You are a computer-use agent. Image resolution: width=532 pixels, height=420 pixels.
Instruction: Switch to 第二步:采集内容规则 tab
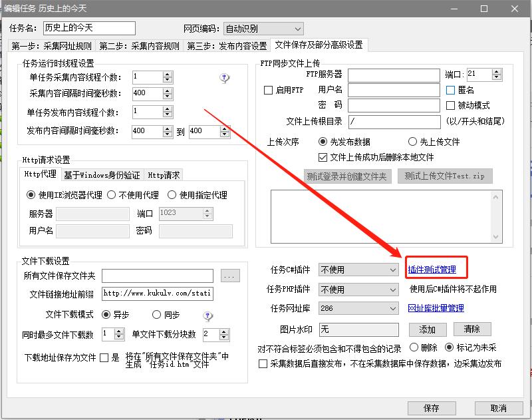click(x=139, y=46)
